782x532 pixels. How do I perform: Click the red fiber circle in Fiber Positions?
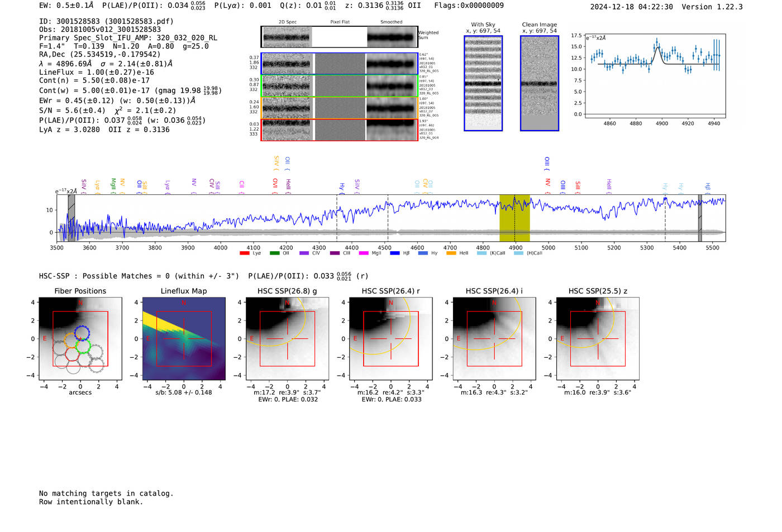click(x=71, y=354)
